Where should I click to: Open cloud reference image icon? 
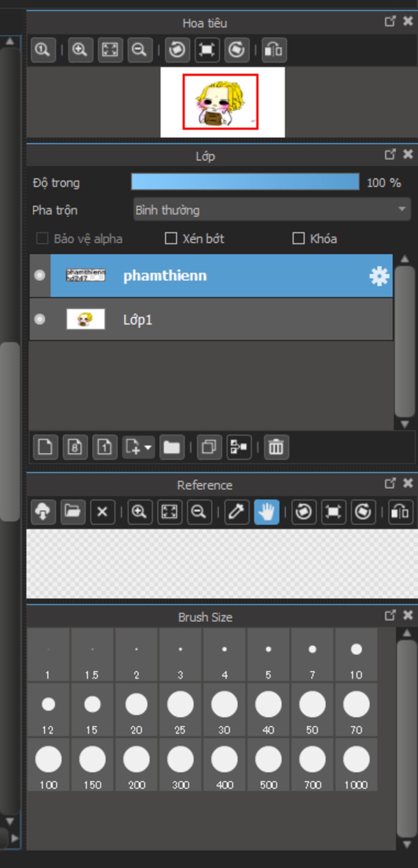(x=43, y=512)
